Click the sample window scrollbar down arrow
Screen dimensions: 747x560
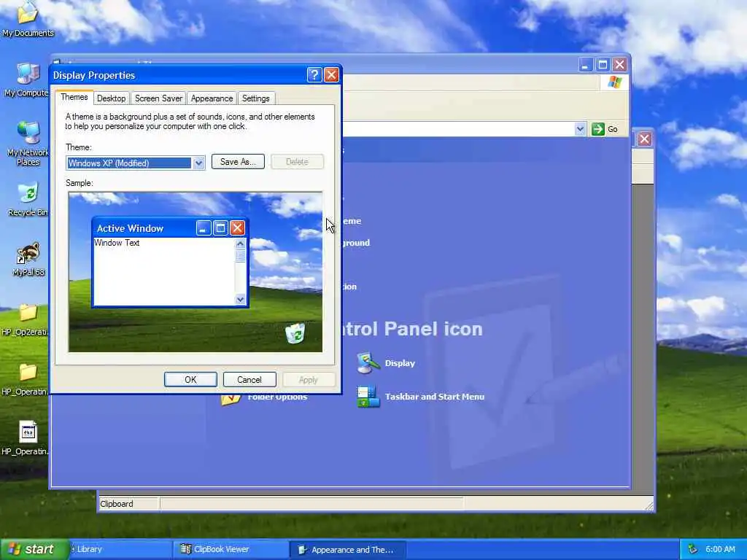tap(240, 300)
